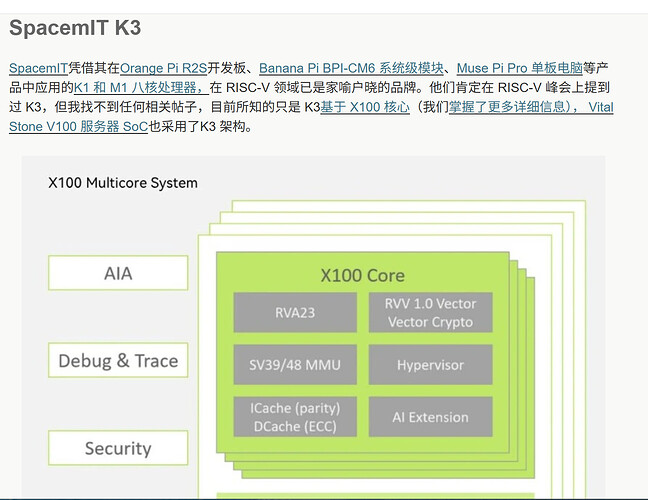Click the ICache (parity) DCache (ECC) block
648x500 pixels.
(x=295, y=417)
